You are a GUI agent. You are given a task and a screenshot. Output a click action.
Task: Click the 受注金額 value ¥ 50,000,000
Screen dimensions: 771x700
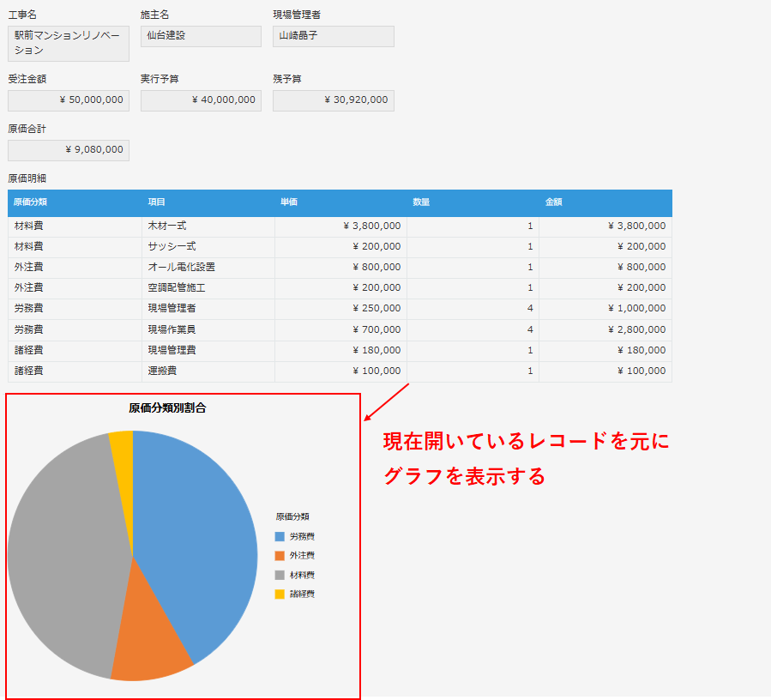click(x=69, y=100)
